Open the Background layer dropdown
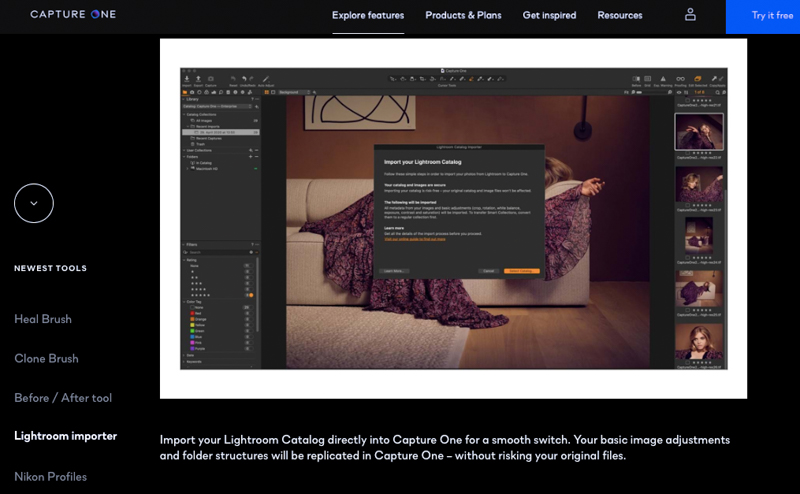Viewport: 800px width, 494px height. (294, 92)
